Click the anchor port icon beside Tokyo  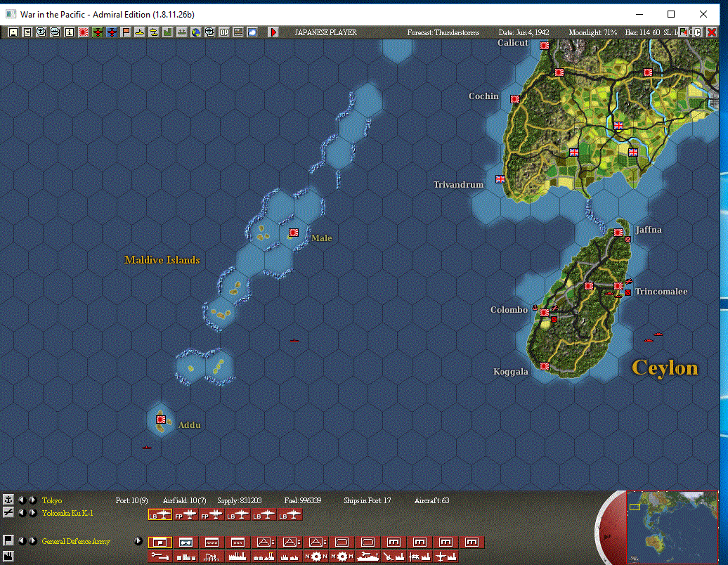tap(8, 500)
